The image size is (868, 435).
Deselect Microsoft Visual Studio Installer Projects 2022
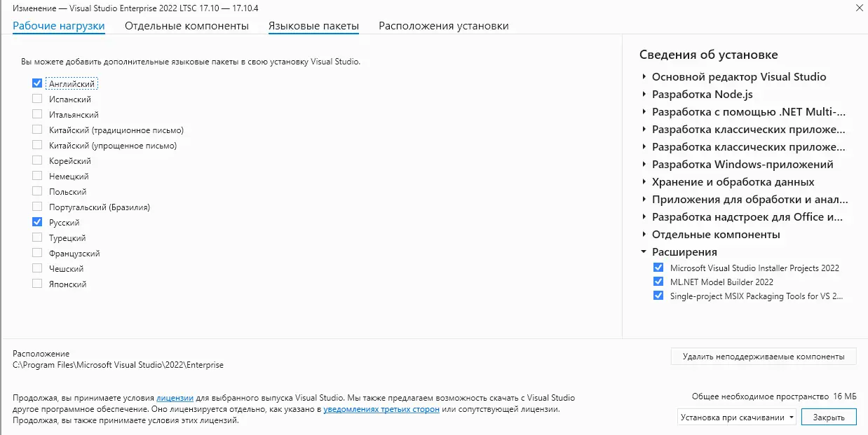click(x=658, y=268)
